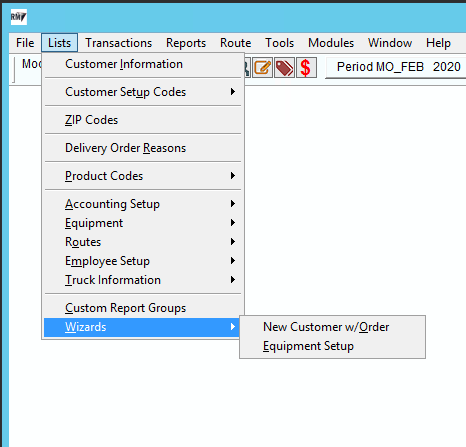Click the red dollar sign toolbar icon
Screen dimensions: 466x447
pos(306,68)
